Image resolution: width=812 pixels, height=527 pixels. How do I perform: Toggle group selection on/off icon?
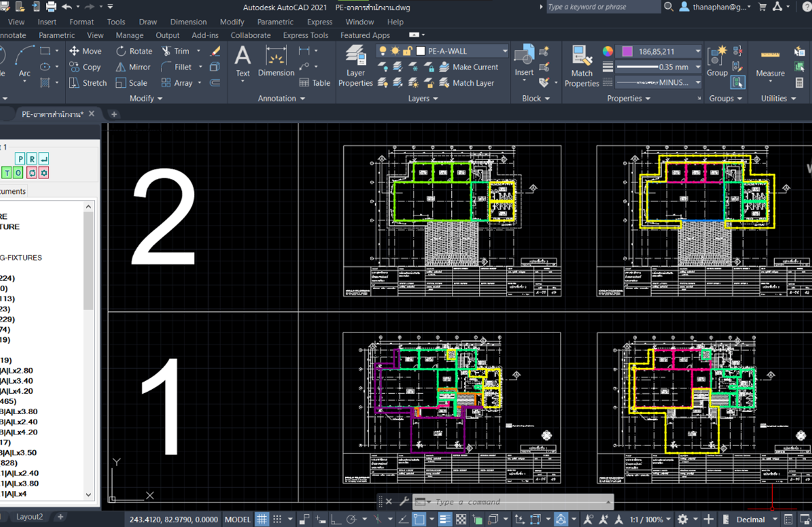click(x=737, y=82)
